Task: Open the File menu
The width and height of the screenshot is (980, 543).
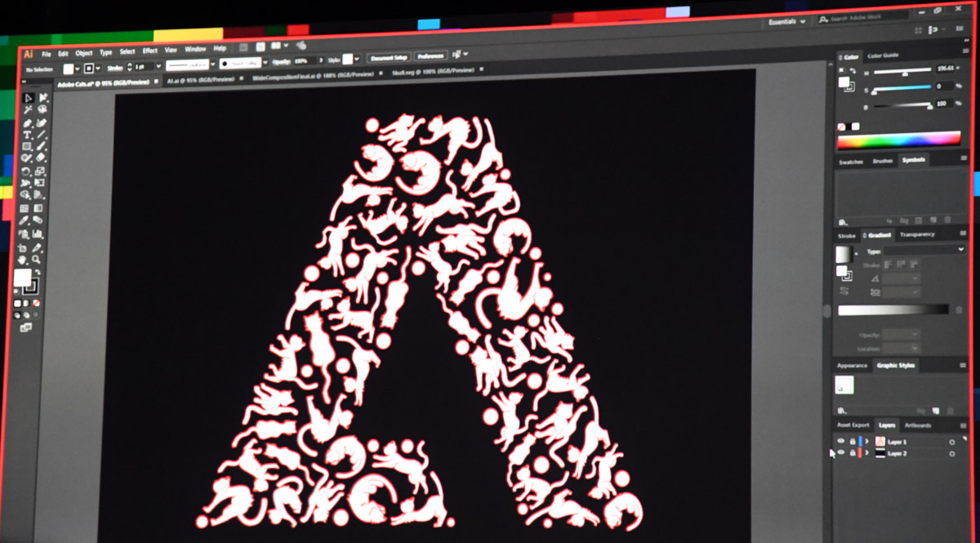Action: point(47,54)
